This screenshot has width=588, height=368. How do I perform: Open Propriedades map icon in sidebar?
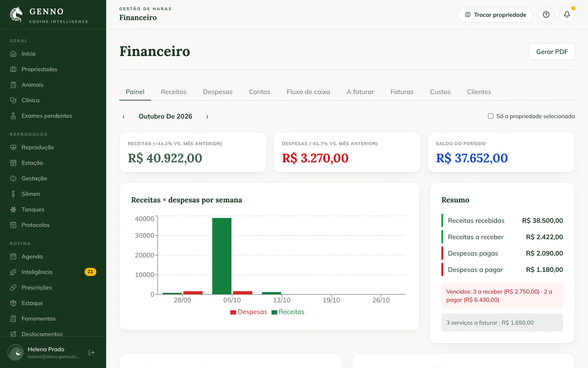click(13, 69)
